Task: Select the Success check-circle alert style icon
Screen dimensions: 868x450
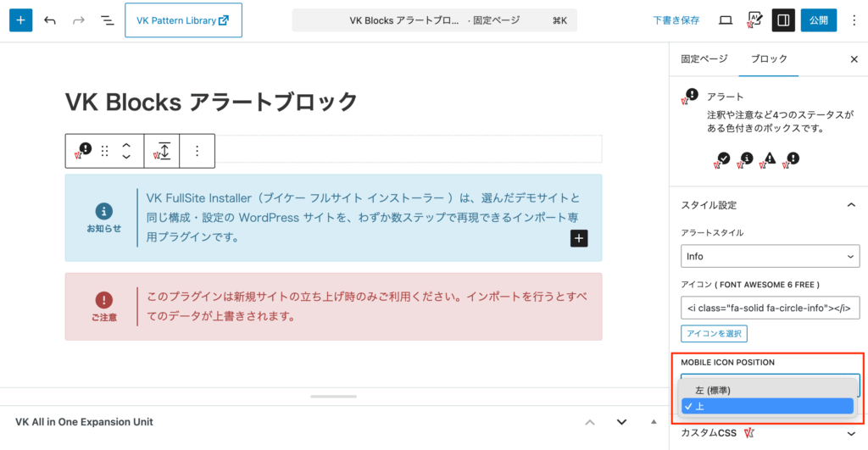Action: click(x=722, y=160)
